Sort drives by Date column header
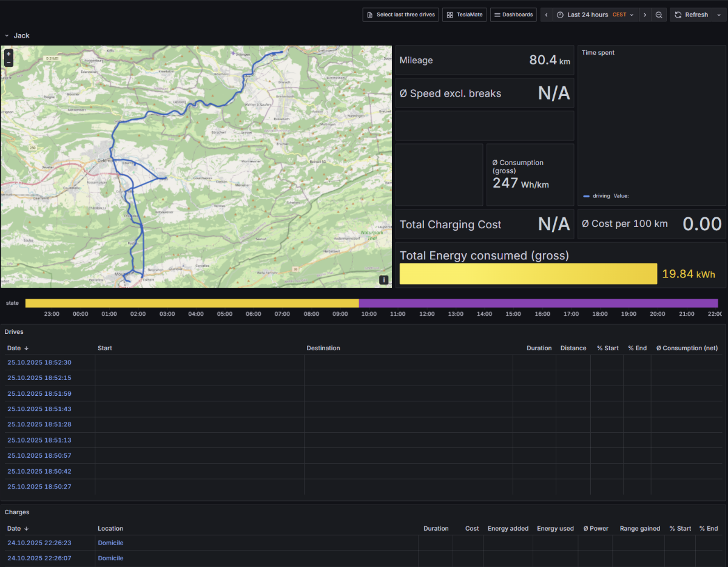728x567 pixels. tap(14, 348)
